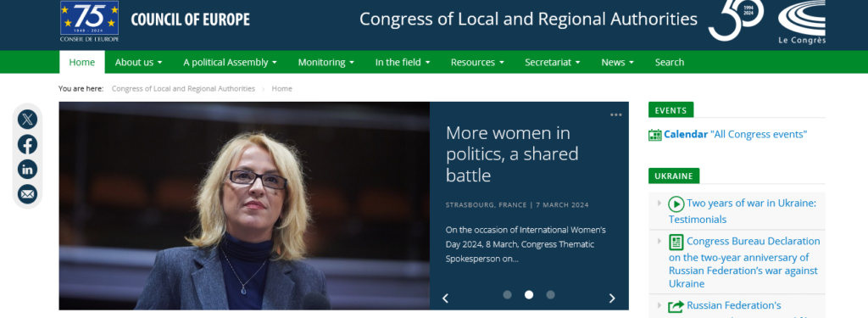This screenshot has height=318, width=868.
Task: Click the share-arrow icon beside Russian Federation's
Action: (x=676, y=306)
